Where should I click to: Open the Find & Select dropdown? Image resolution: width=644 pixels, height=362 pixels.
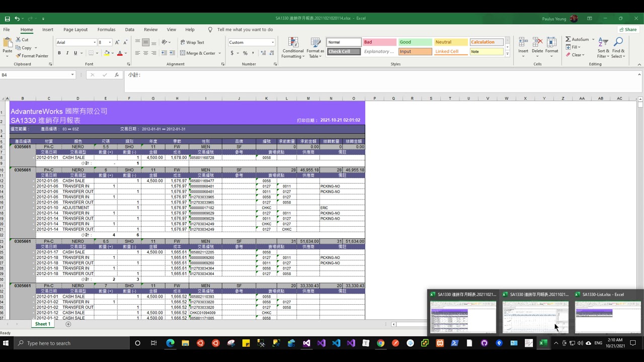pos(618,48)
